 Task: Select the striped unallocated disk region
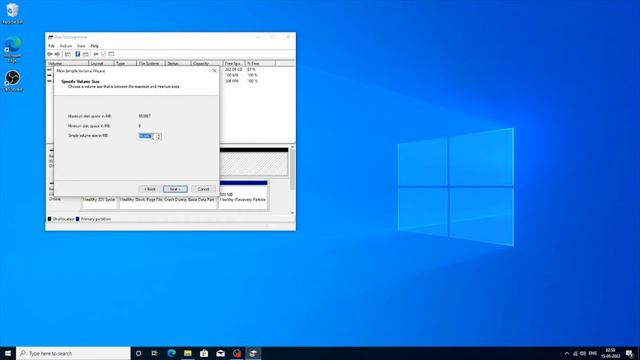[x=254, y=164]
